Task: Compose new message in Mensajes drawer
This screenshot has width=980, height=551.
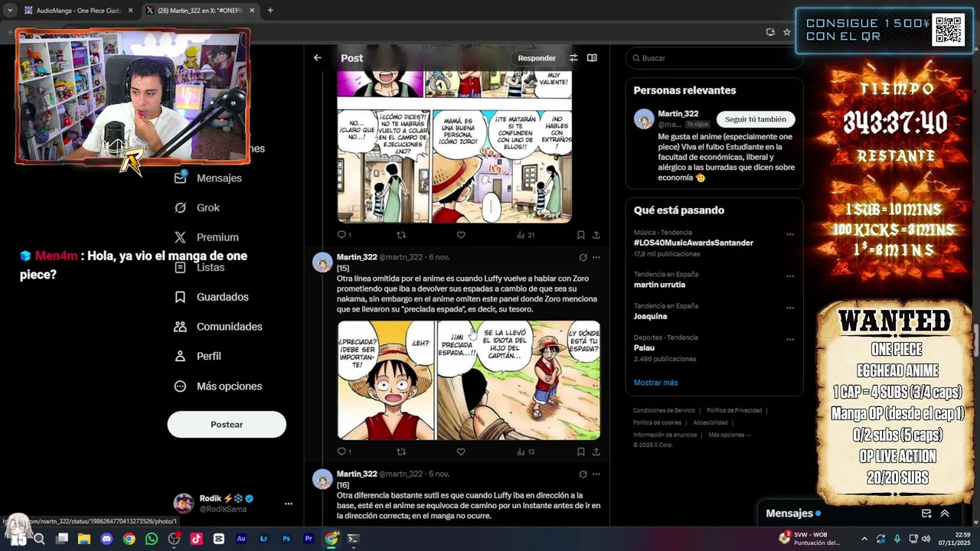Action: pyautogui.click(x=926, y=514)
